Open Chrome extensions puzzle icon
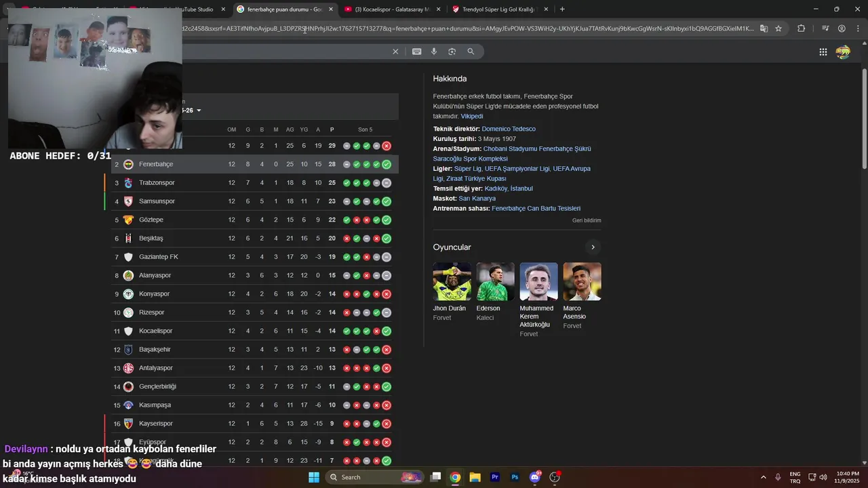Image resolution: width=868 pixels, height=488 pixels. click(x=802, y=28)
